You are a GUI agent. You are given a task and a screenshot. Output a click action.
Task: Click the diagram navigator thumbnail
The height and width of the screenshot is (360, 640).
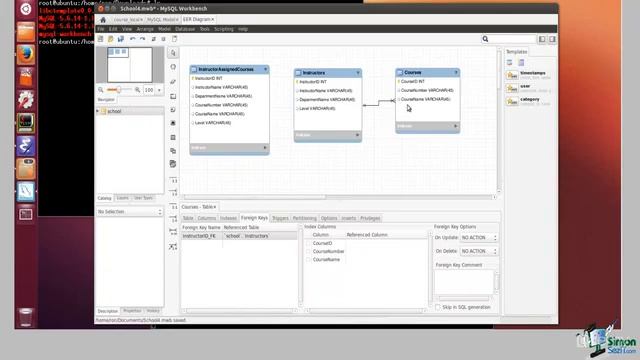(x=130, y=65)
